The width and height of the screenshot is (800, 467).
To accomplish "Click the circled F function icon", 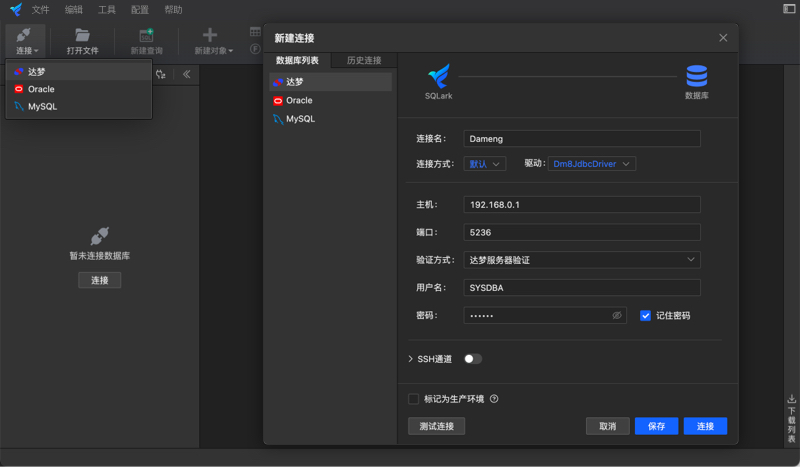I will pyautogui.click(x=255, y=49).
